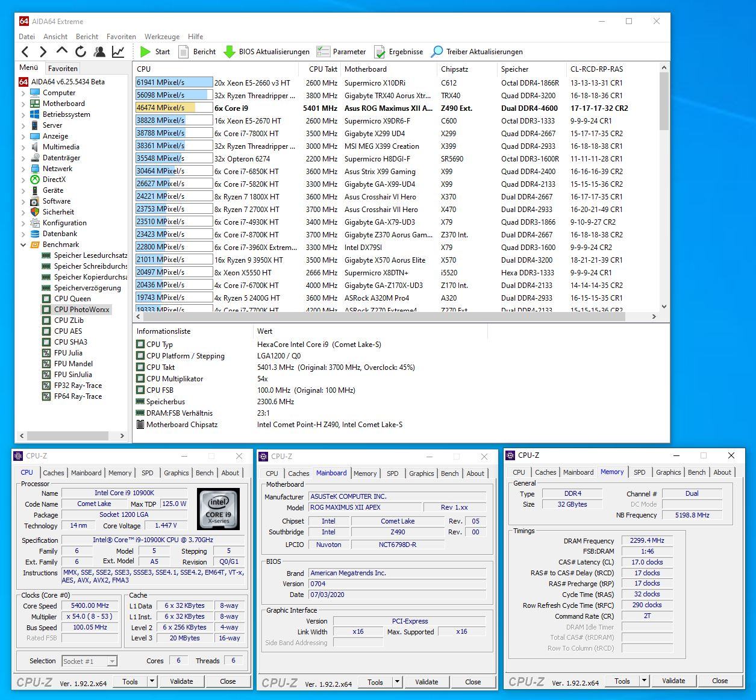756x700 pixels.
Task: Open Treiber Aktualisierungen search tool
Action: click(x=476, y=52)
